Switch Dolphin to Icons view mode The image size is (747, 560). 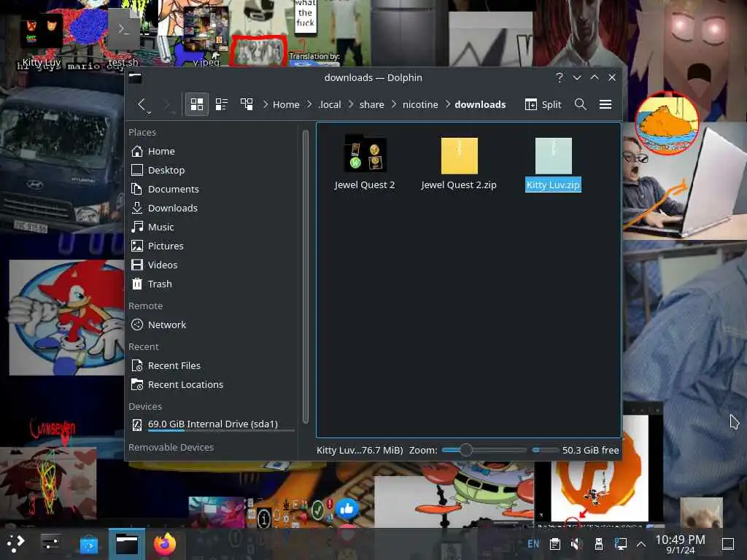(197, 104)
